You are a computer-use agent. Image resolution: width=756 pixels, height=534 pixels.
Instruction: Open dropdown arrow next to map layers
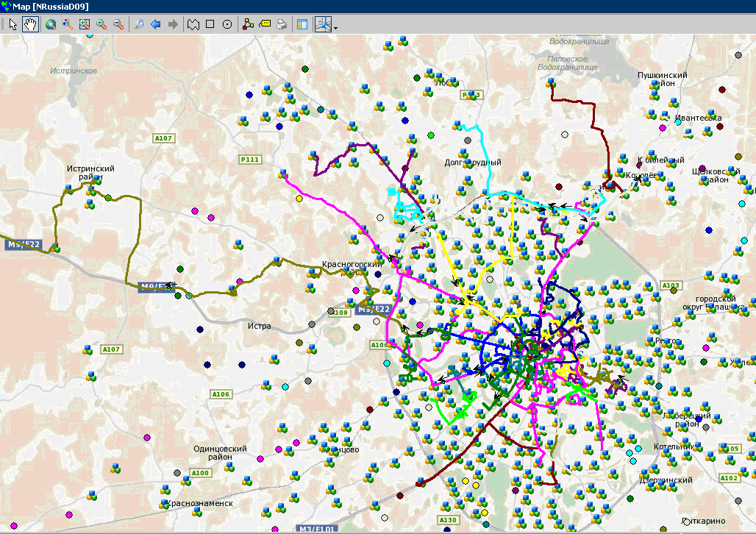click(336, 28)
